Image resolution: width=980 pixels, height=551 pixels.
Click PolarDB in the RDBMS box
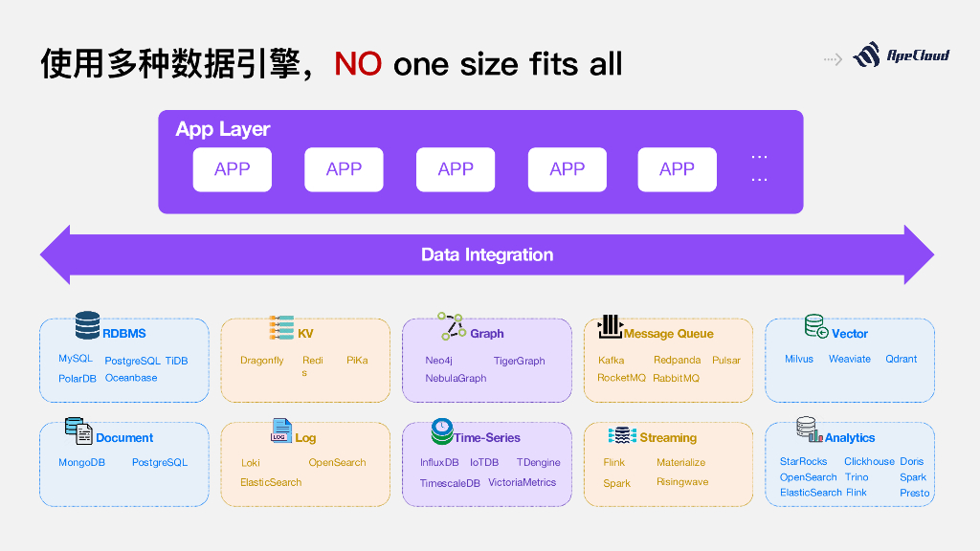[77, 379]
